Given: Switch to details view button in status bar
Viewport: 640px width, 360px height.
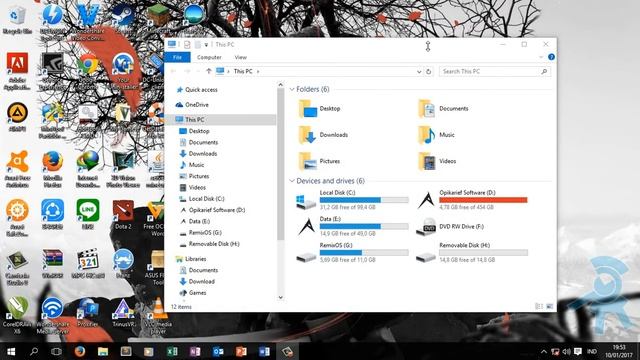Looking at the screenshot, I should pos(539,306).
